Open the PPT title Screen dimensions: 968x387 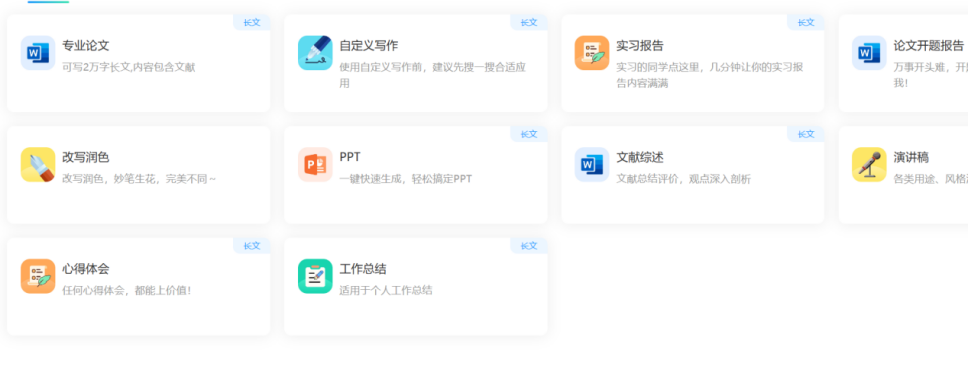pyautogui.click(x=350, y=157)
